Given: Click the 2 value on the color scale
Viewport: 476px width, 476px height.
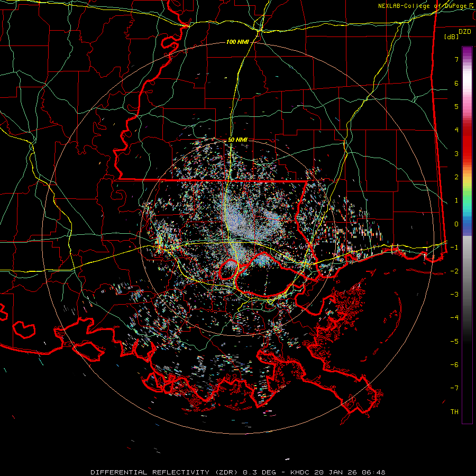Looking at the screenshot, I should click(x=456, y=177).
